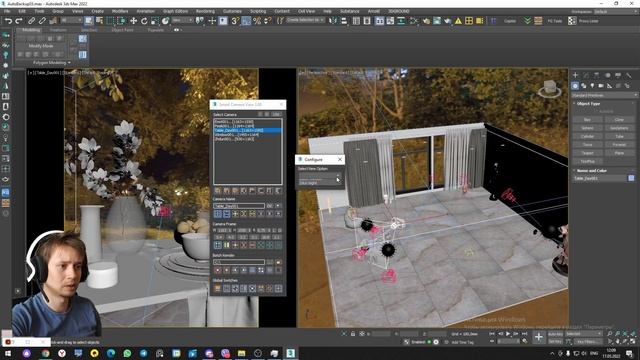Click the Camera Name field in camera dialog
The width and height of the screenshot is (640, 360).
(239, 206)
